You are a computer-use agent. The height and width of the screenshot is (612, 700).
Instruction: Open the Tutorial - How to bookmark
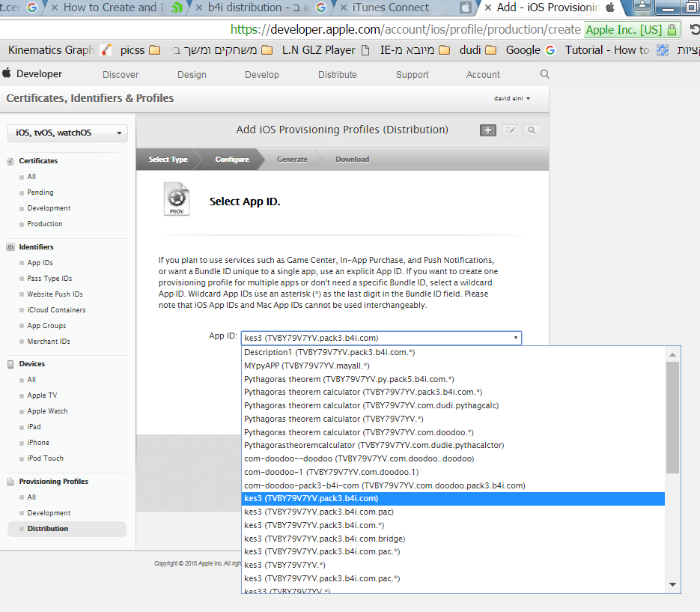617,50
